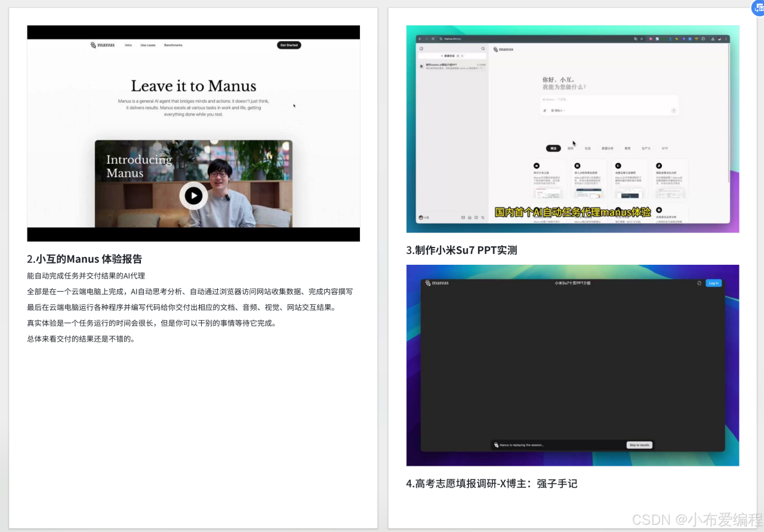764x532 pixels.
Task: Click the browser reload icon
Action: tap(433, 38)
